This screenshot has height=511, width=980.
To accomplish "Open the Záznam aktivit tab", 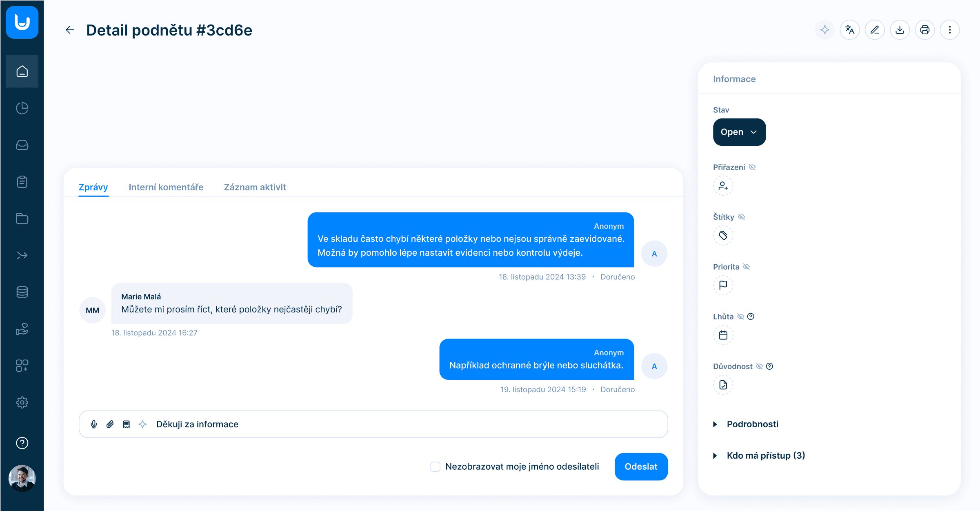I will point(255,187).
